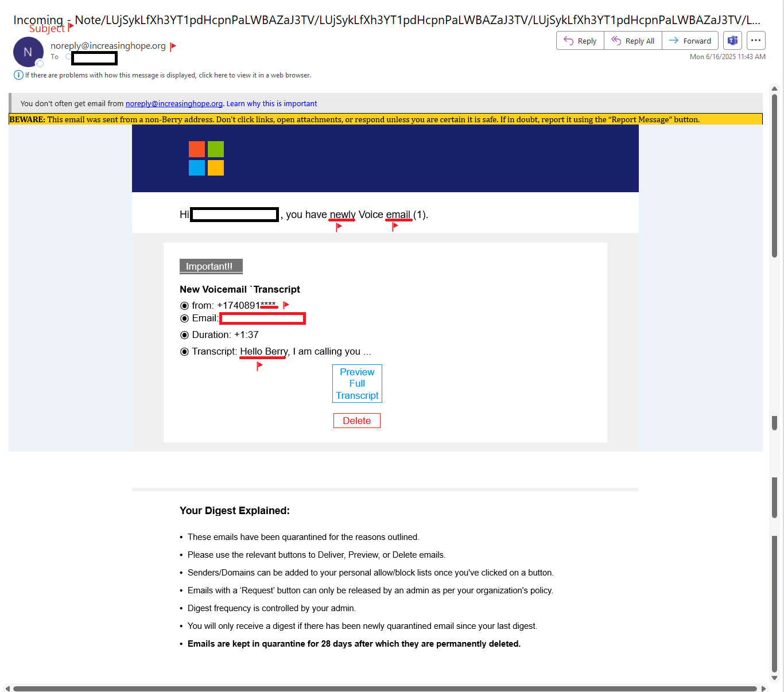784x692 pixels.
Task: Click the Microsoft four-square logo
Action: [x=206, y=158]
